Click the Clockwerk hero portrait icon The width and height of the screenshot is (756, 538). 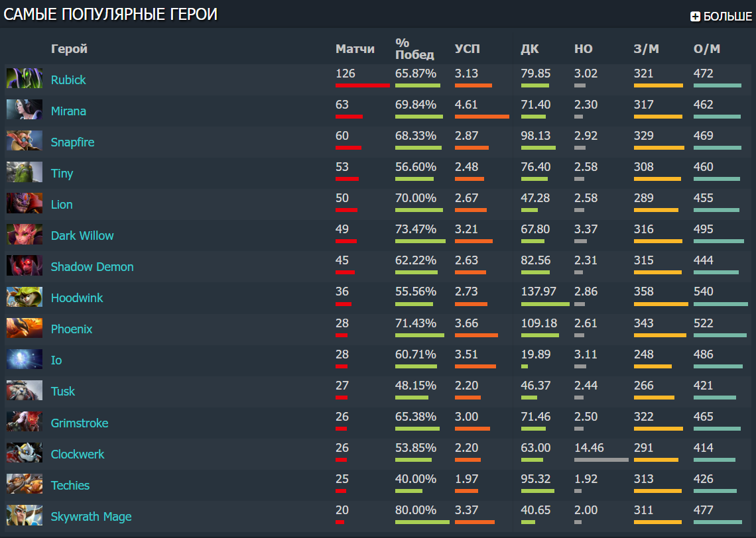tap(25, 453)
